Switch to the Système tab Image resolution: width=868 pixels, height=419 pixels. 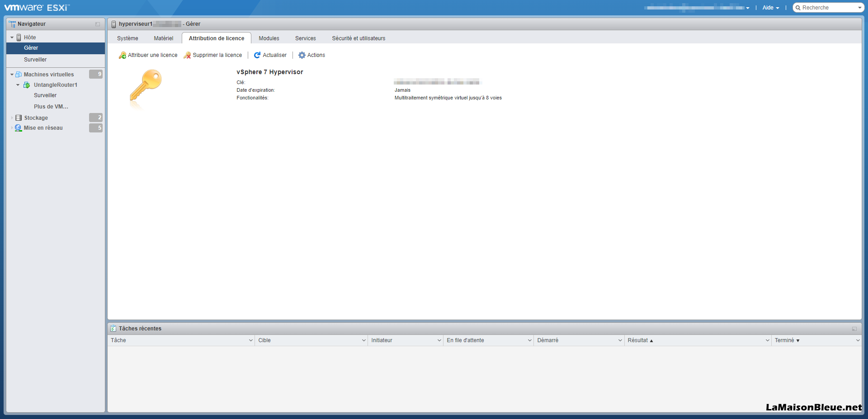127,38
